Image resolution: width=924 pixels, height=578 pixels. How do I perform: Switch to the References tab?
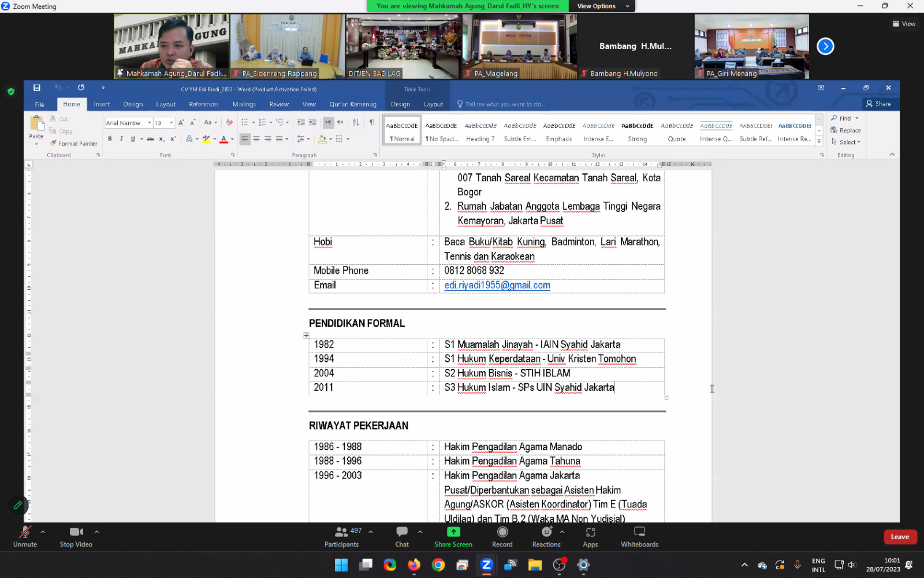pyautogui.click(x=204, y=105)
